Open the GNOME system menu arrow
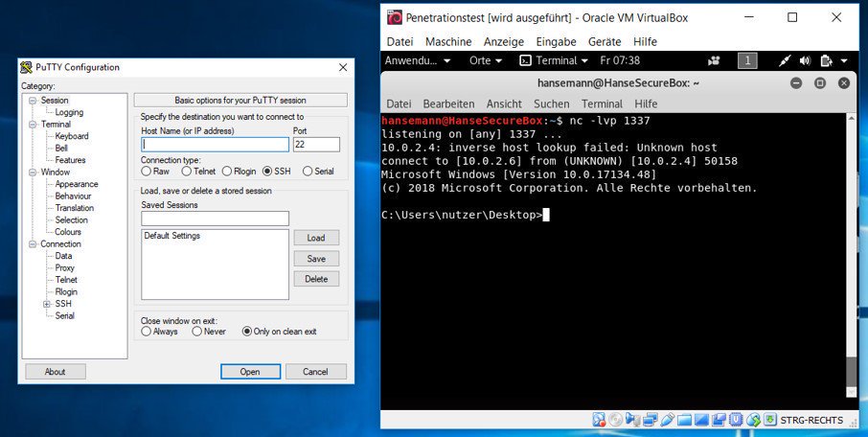 pyautogui.click(x=844, y=61)
